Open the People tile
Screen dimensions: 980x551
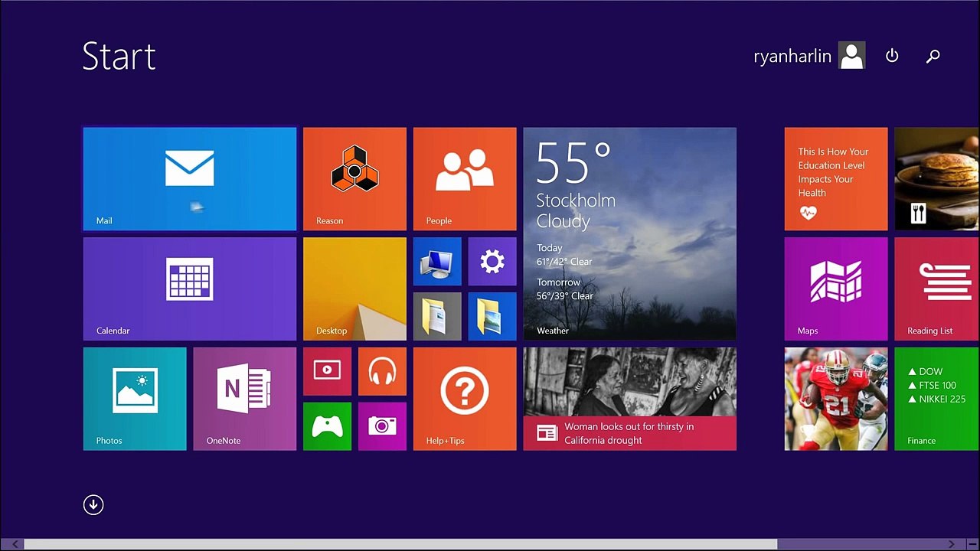465,179
